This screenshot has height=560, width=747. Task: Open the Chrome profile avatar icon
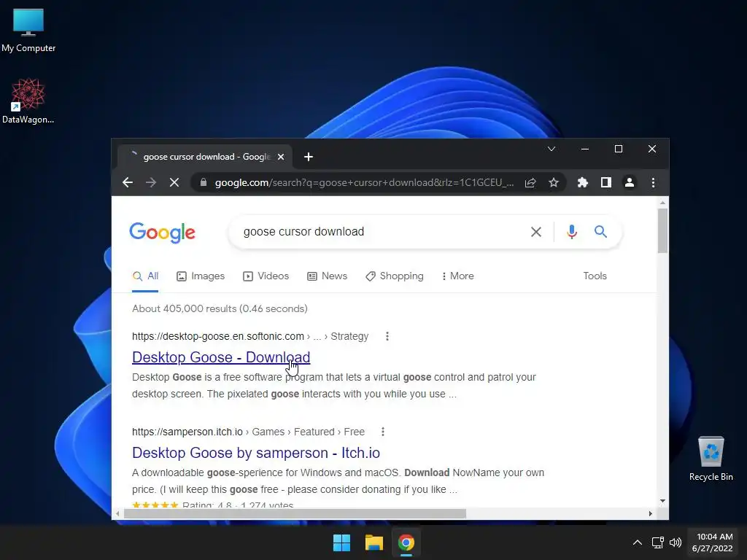(x=630, y=182)
